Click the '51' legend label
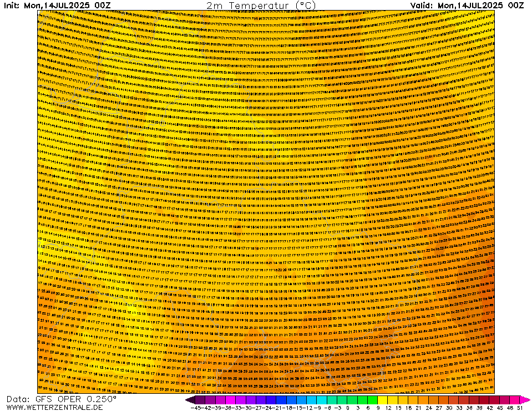Image resolution: width=532 pixels, height=411 pixels. click(x=520, y=408)
